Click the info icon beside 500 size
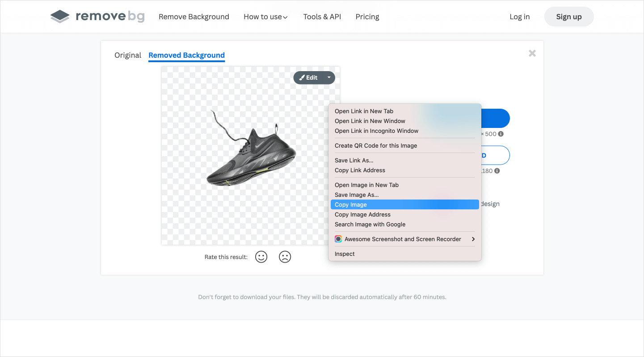 click(x=501, y=134)
